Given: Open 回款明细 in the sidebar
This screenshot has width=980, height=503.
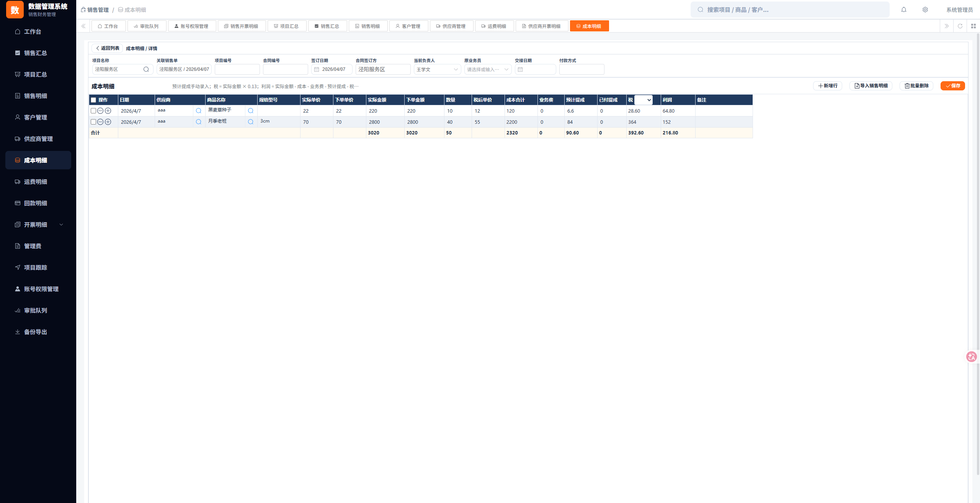Looking at the screenshot, I should (38, 203).
